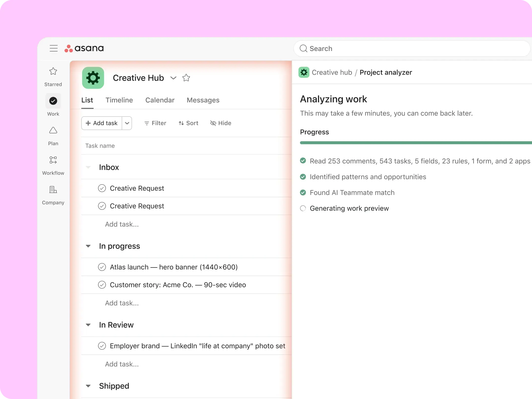Click the Creative Hub project title

point(138,78)
